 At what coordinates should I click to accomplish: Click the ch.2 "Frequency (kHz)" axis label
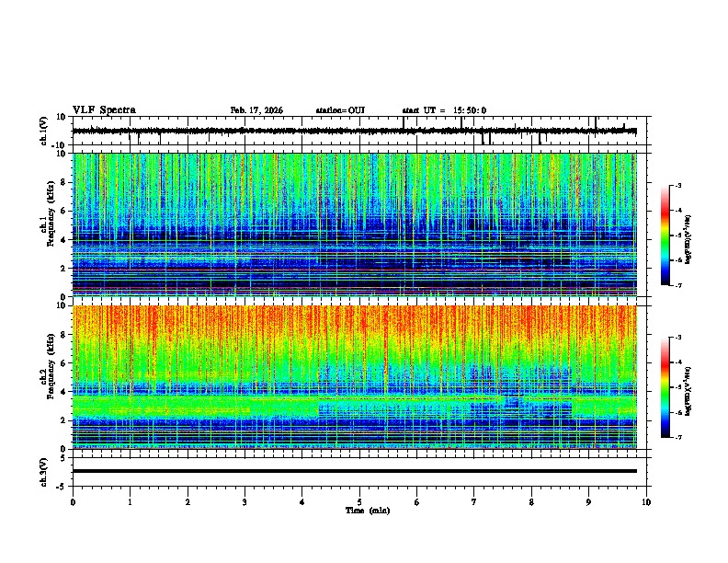pyautogui.click(x=51, y=366)
